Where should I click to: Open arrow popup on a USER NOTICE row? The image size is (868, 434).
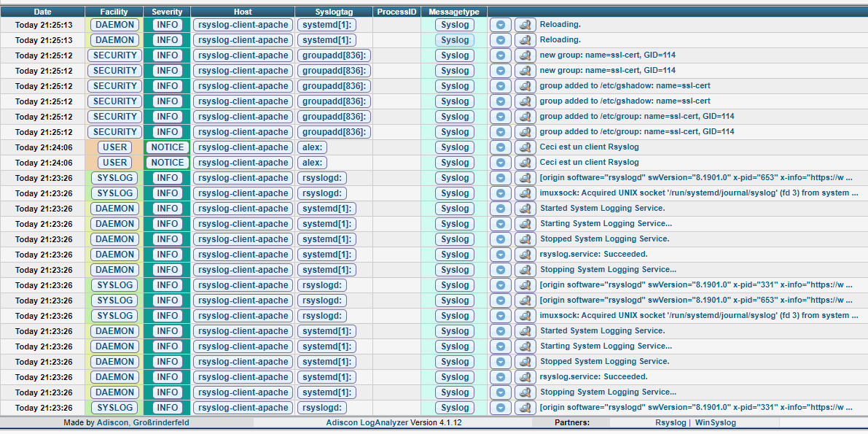[500, 147]
